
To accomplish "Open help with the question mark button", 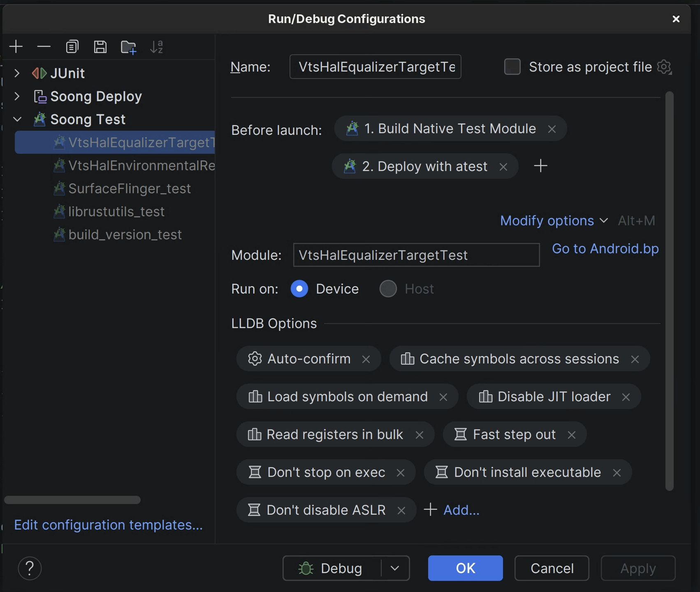I will (x=30, y=568).
